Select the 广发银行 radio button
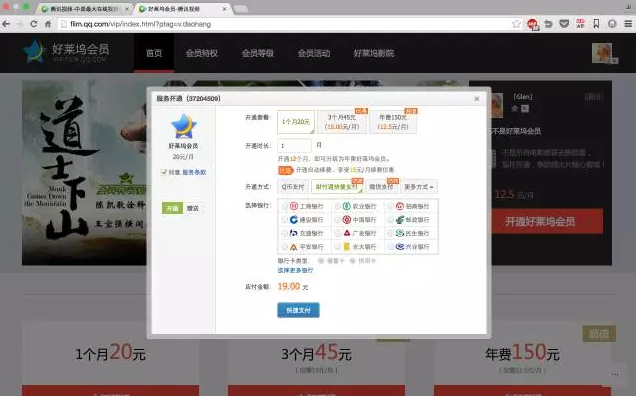Image resolution: width=636 pixels, height=396 pixels. pyautogui.click(x=337, y=233)
